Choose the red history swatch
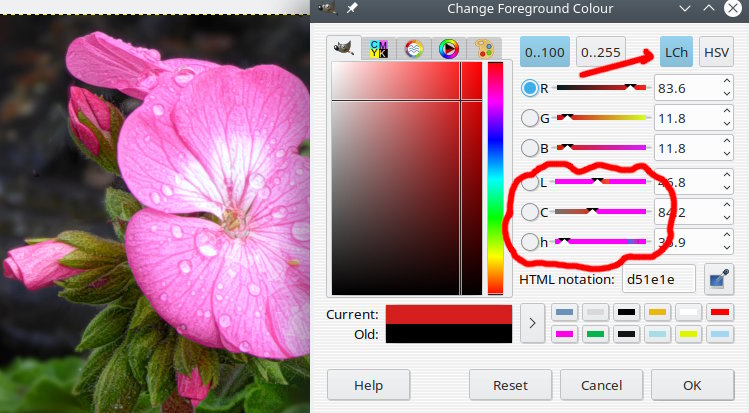The height and width of the screenshot is (413, 749). click(720, 312)
